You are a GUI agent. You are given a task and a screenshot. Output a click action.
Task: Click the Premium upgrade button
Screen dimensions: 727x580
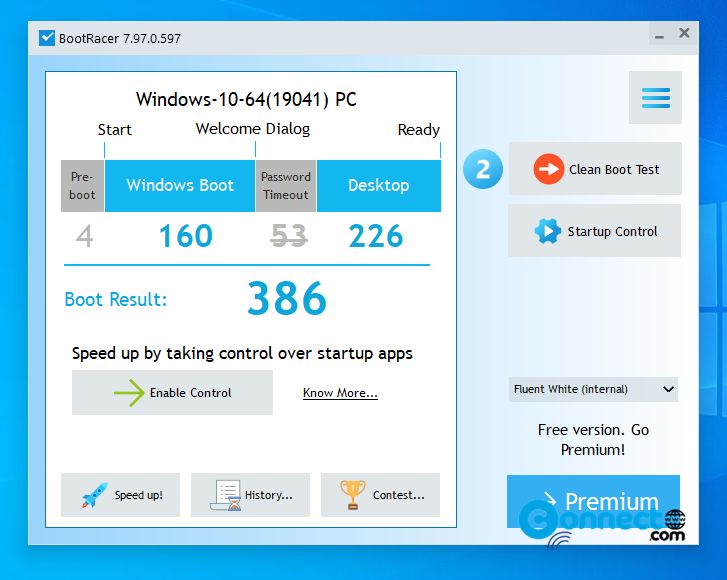click(593, 501)
